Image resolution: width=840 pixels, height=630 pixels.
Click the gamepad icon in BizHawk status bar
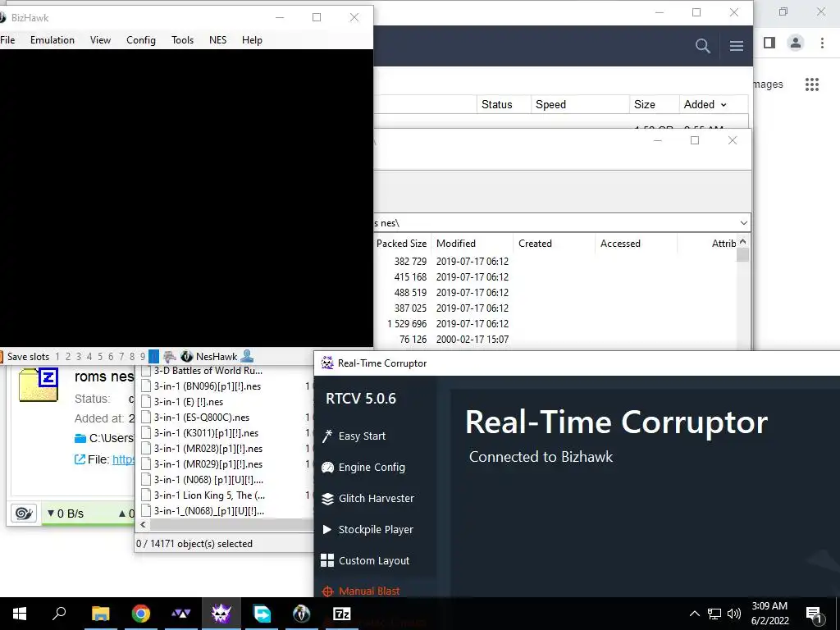pyautogui.click(x=170, y=356)
